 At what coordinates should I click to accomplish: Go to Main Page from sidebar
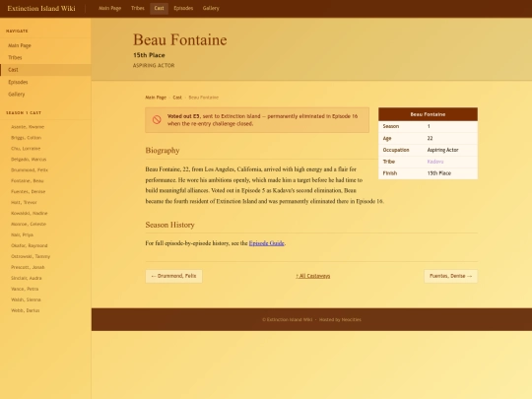[45, 45]
